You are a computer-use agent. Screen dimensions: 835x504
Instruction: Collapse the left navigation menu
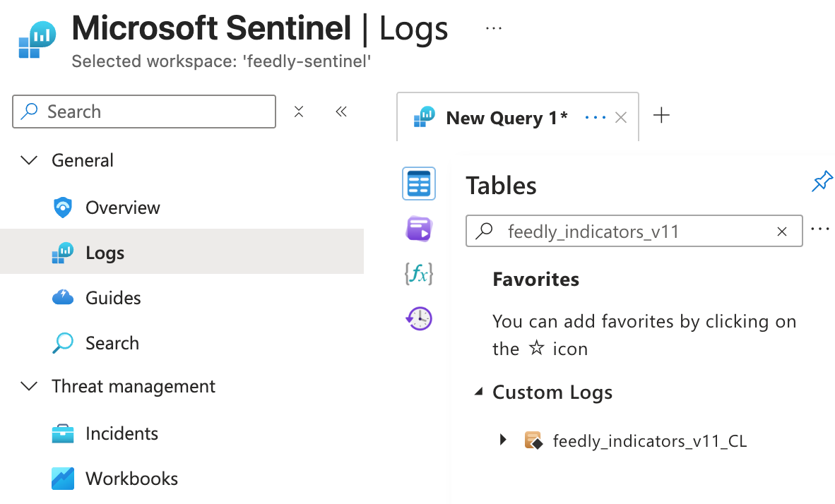point(341,112)
